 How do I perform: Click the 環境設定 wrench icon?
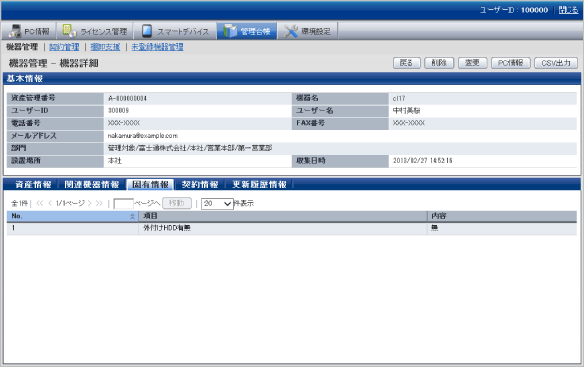click(291, 31)
